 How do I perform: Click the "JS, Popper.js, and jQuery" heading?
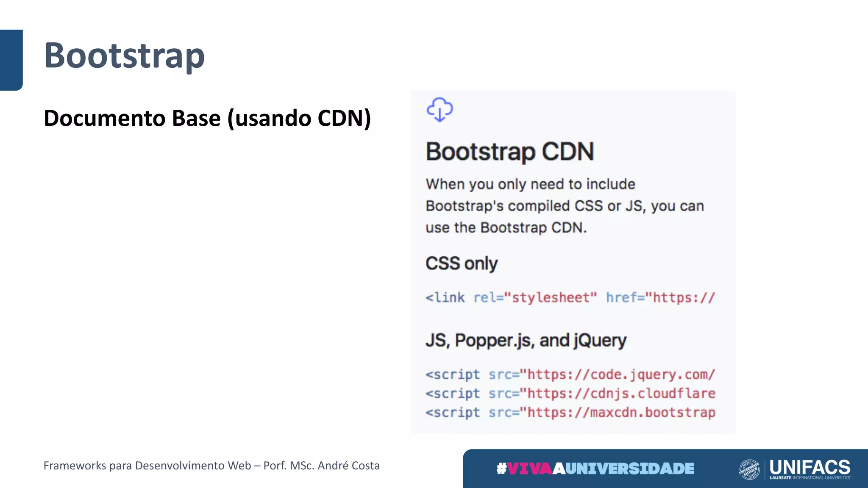pyautogui.click(x=526, y=341)
